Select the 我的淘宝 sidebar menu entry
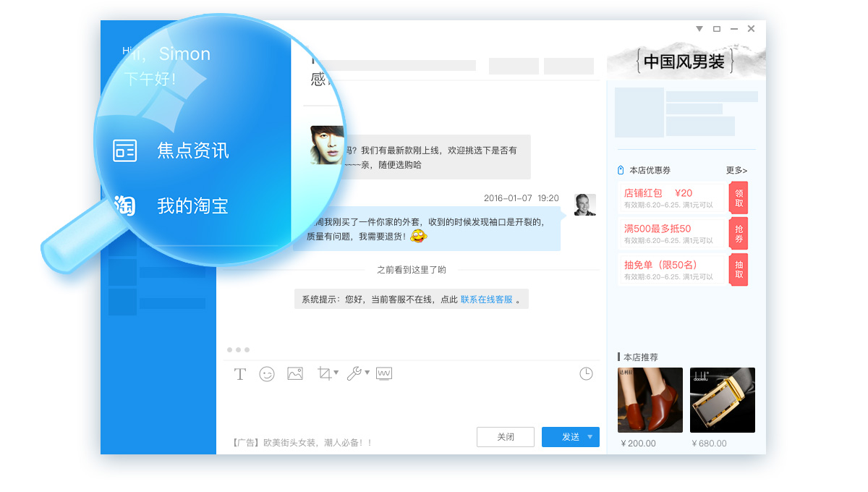The image size is (868, 492). click(192, 205)
